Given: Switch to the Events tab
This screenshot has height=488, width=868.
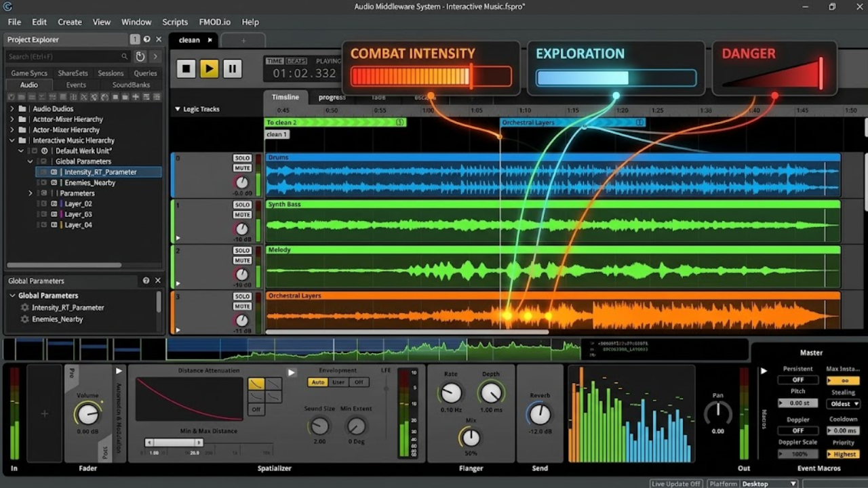Looking at the screenshot, I should click(x=76, y=85).
